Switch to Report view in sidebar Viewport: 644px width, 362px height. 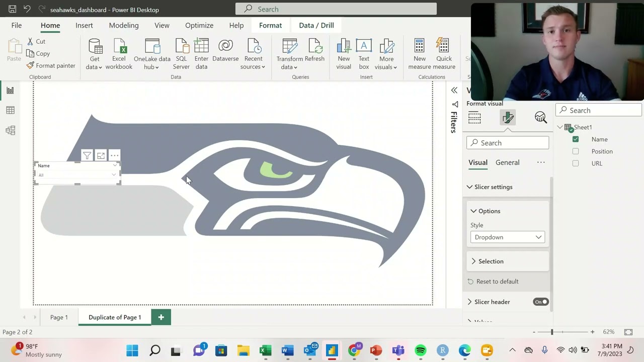10,90
